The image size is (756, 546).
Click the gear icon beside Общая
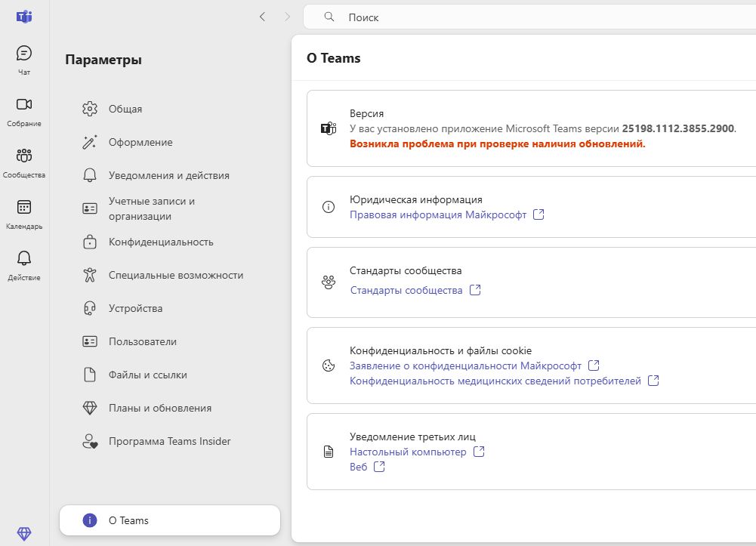click(90, 109)
